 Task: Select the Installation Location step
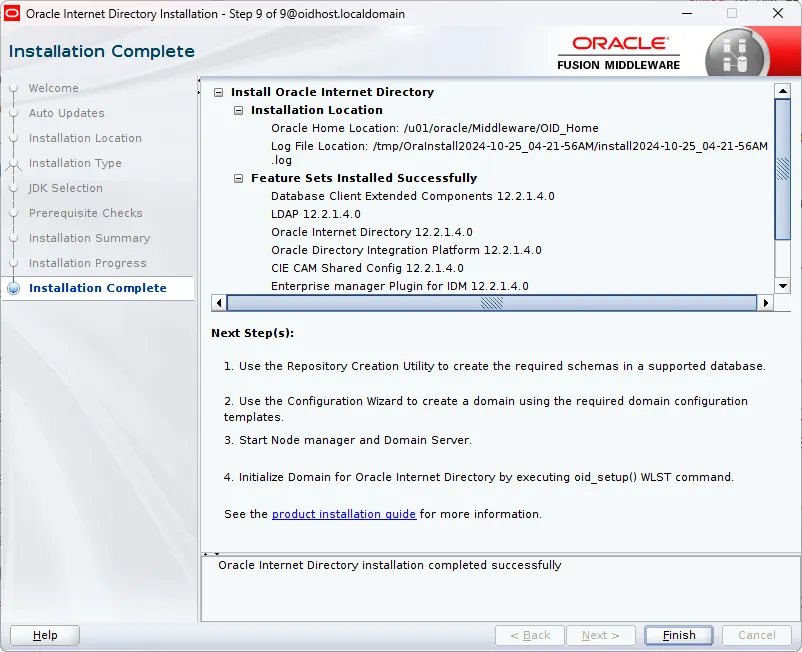[x=85, y=138]
